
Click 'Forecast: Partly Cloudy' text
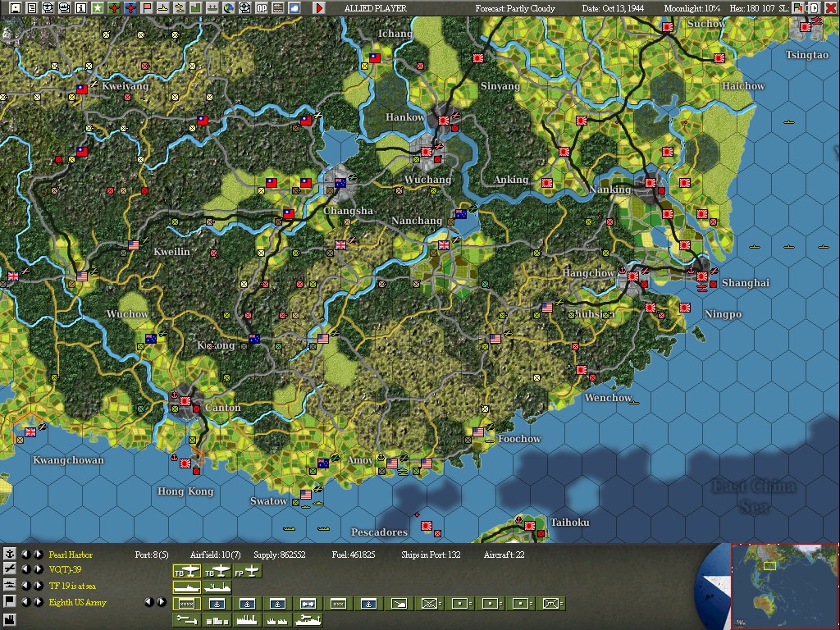coord(515,8)
